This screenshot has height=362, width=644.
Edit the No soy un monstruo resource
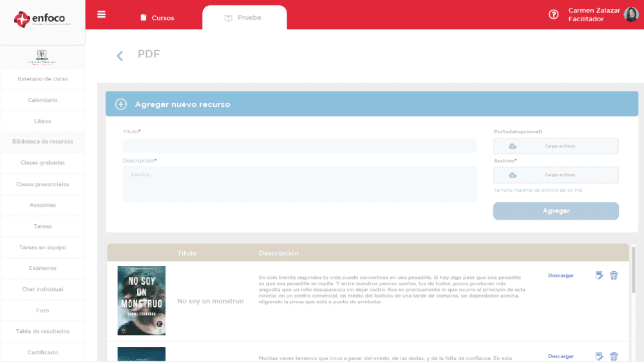(x=599, y=276)
